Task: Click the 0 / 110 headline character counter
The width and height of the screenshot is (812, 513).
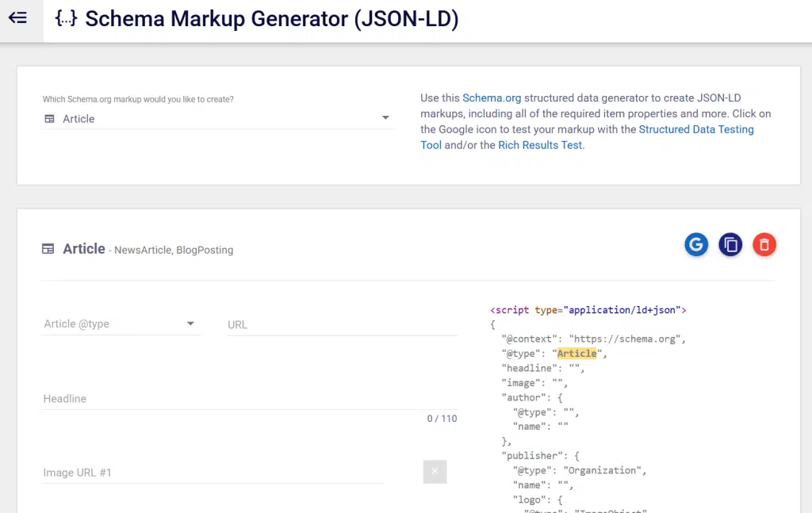Action: click(x=442, y=419)
